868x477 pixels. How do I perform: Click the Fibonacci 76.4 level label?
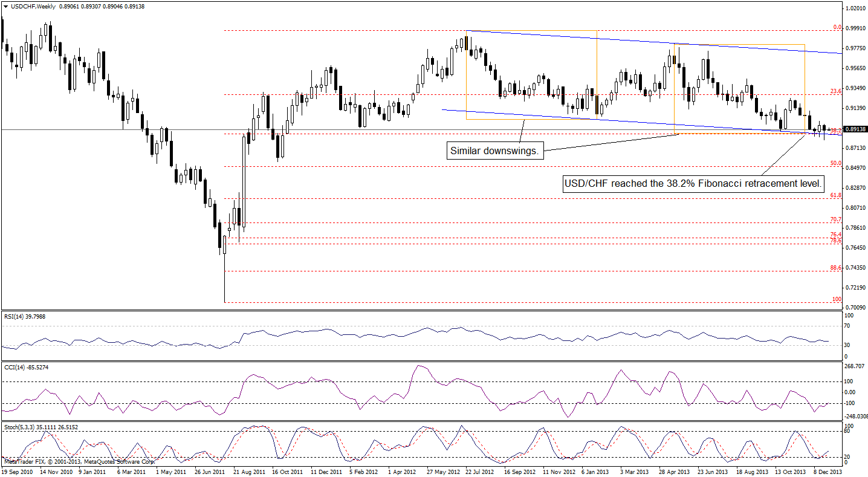click(x=837, y=235)
